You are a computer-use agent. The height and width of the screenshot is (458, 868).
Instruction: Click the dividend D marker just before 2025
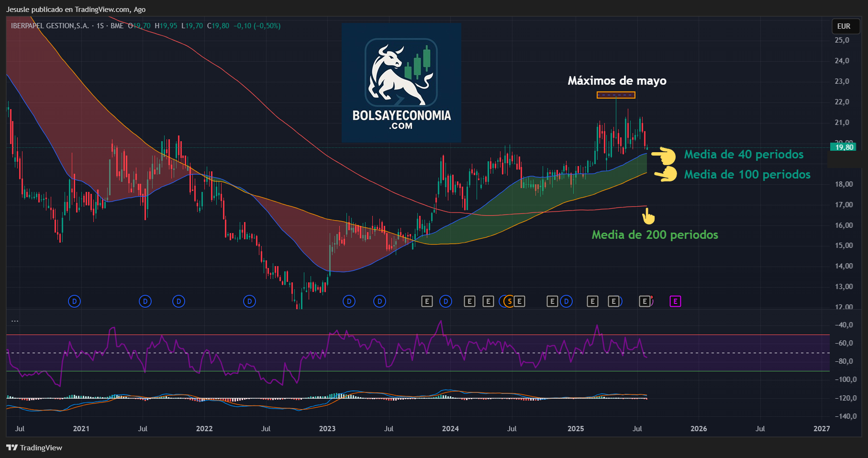pos(566,301)
